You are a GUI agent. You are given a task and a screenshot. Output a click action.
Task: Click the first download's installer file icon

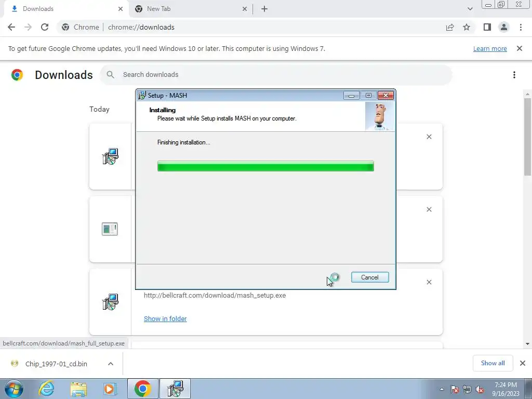point(110,156)
